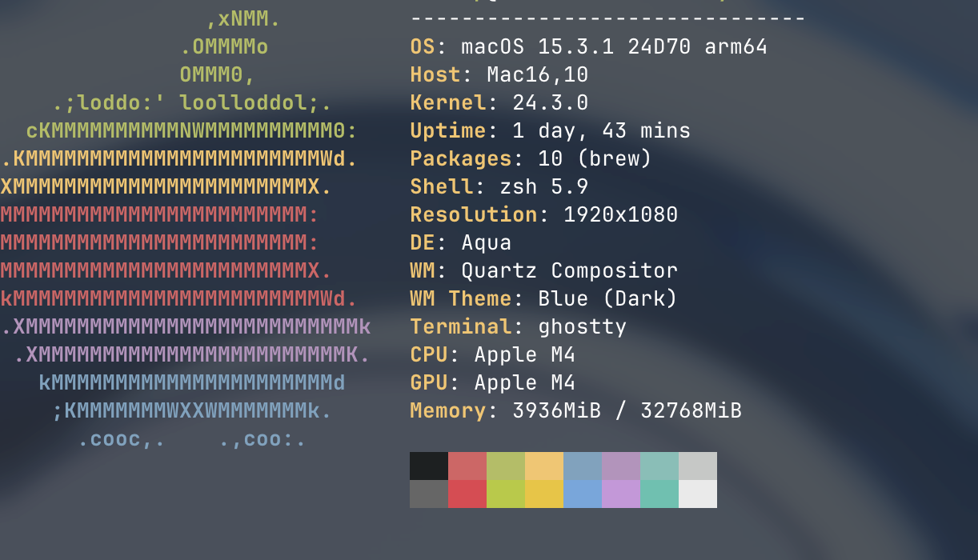The height and width of the screenshot is (560, 978).
Task: Click the white swatch in the bottom palette row
Action: pos(698,494)
